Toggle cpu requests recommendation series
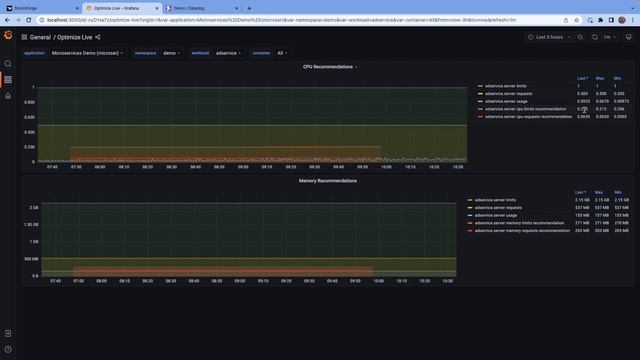 (x=528, y=117)
